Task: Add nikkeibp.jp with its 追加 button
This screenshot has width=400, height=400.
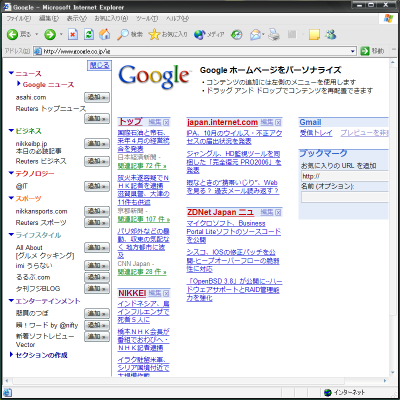Action: coord(97,144)
